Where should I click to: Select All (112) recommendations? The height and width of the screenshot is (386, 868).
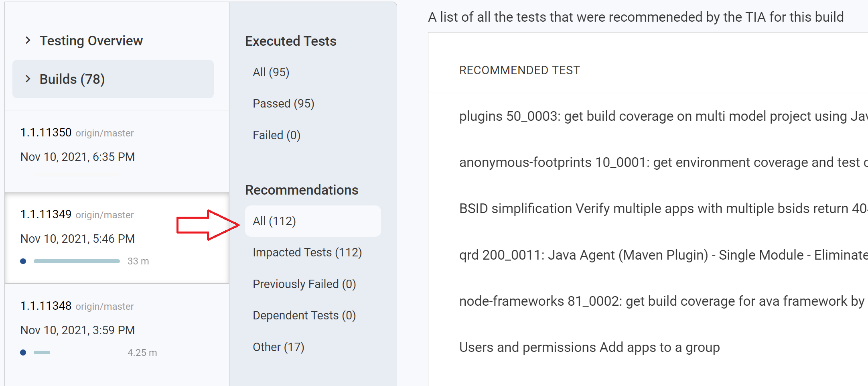click(x=274, y=221)
